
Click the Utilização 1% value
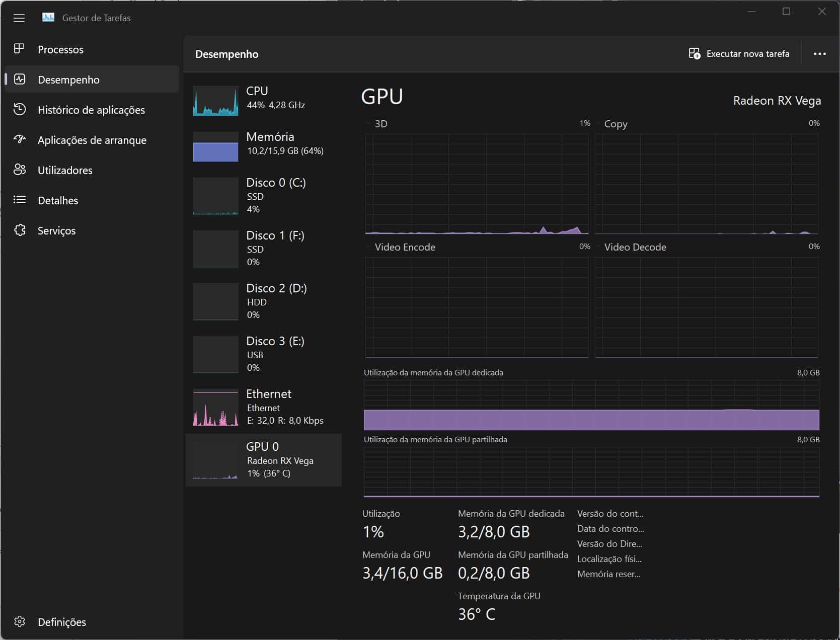pyautogui.click(x=373, y=532)
